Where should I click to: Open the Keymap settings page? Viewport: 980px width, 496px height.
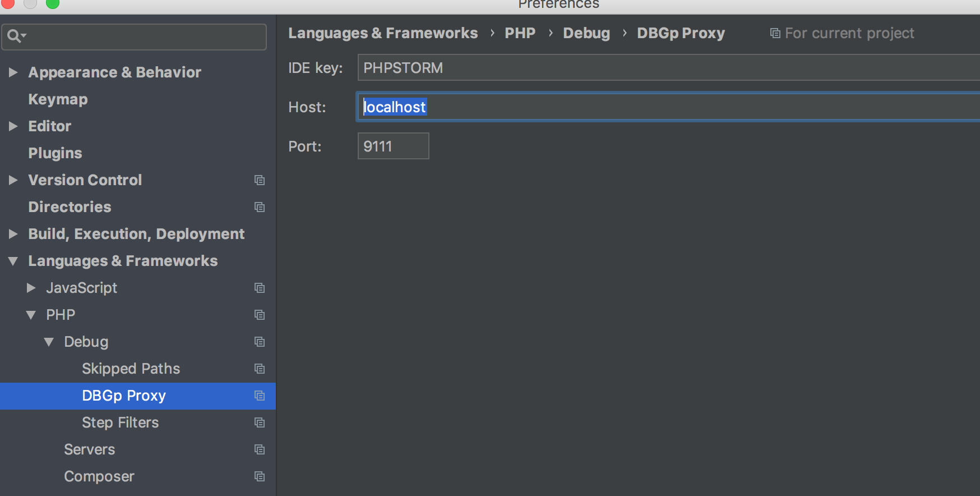coord(58,99)
